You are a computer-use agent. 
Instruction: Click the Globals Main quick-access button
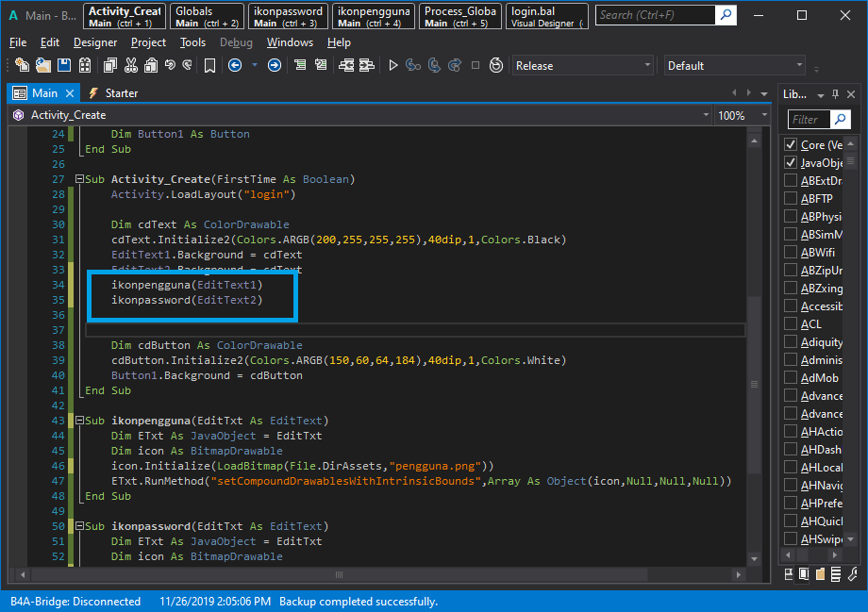tap(206, 16)
